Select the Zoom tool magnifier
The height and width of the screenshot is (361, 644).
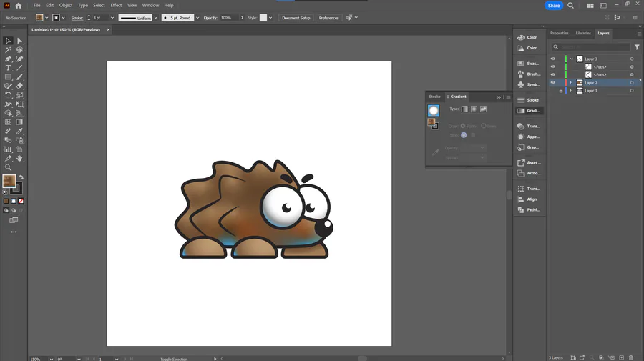(8, 167)
